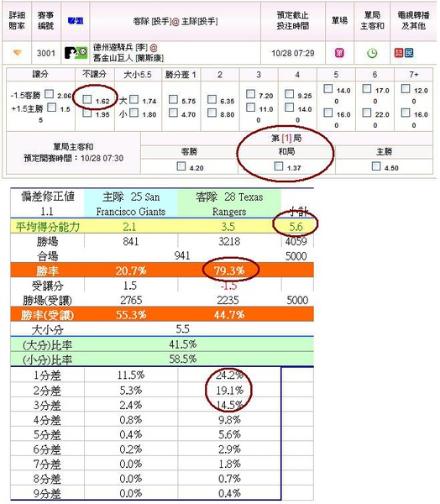Click the 5.6 subtotal score value
Image resolution: width=440 pixels, height=504 pixels.
point(296,227)
